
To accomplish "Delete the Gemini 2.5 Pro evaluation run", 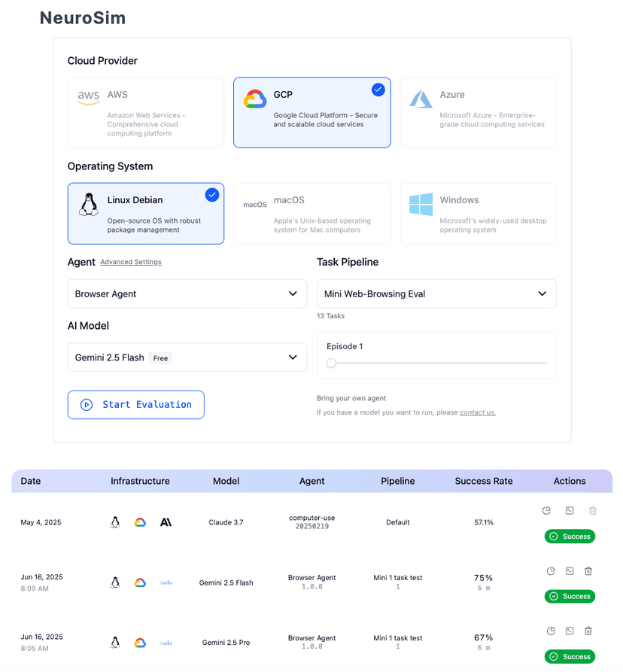I will tap(588, 631).
